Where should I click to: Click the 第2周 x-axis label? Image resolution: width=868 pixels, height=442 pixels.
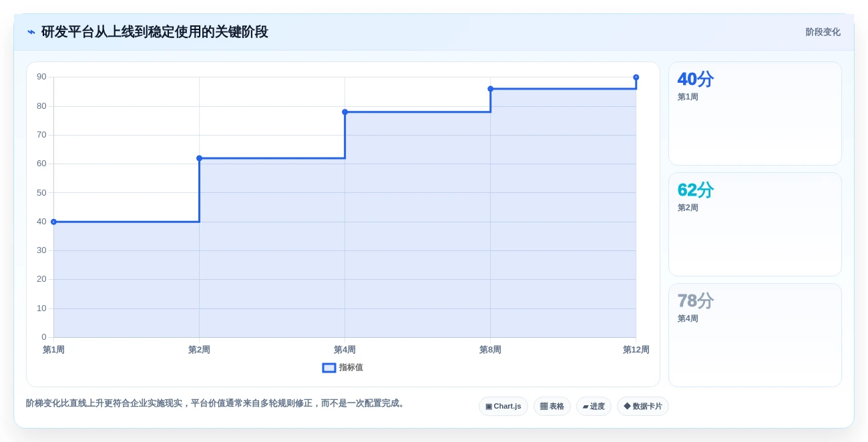(199, 350)
